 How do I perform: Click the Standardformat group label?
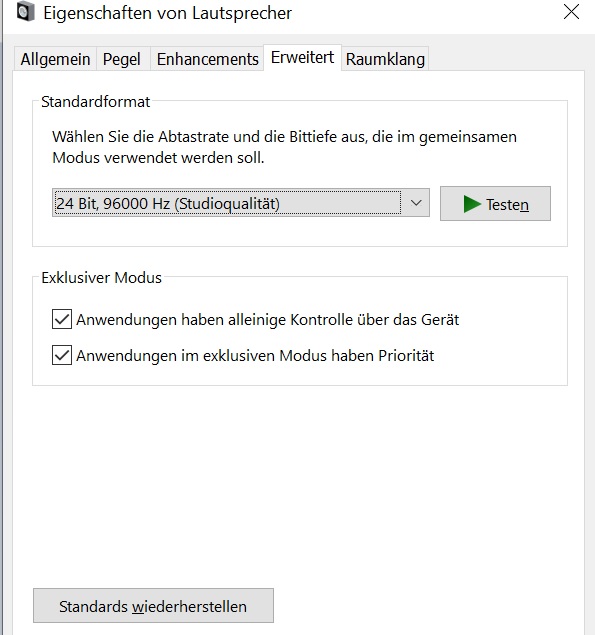pyautogui.click(x=96, y=101)
